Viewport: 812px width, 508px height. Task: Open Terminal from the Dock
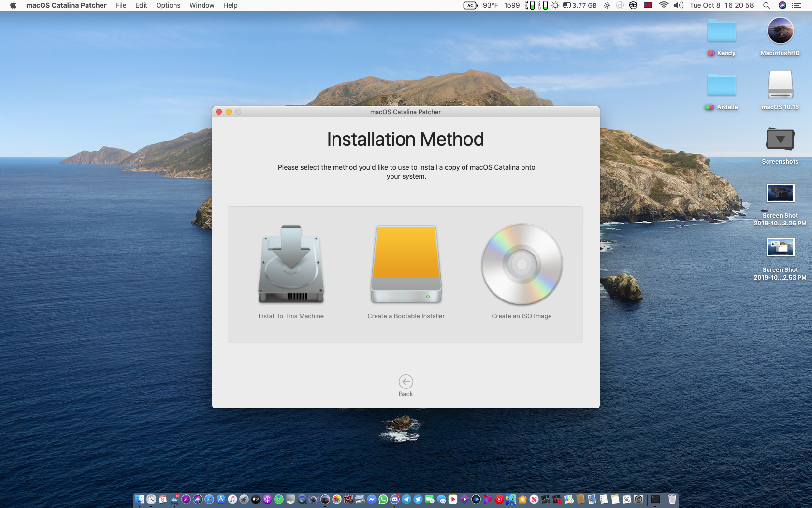[x=655, y=499]
